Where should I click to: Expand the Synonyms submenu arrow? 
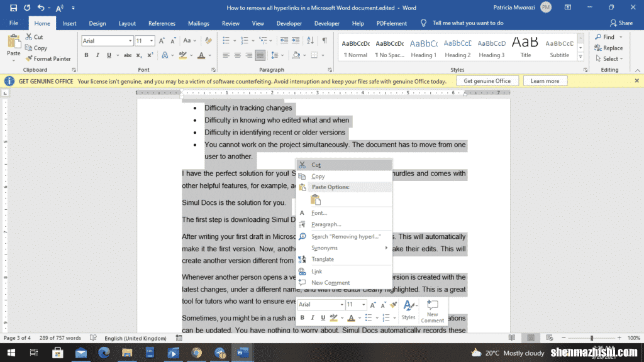(x=386, y=248)
